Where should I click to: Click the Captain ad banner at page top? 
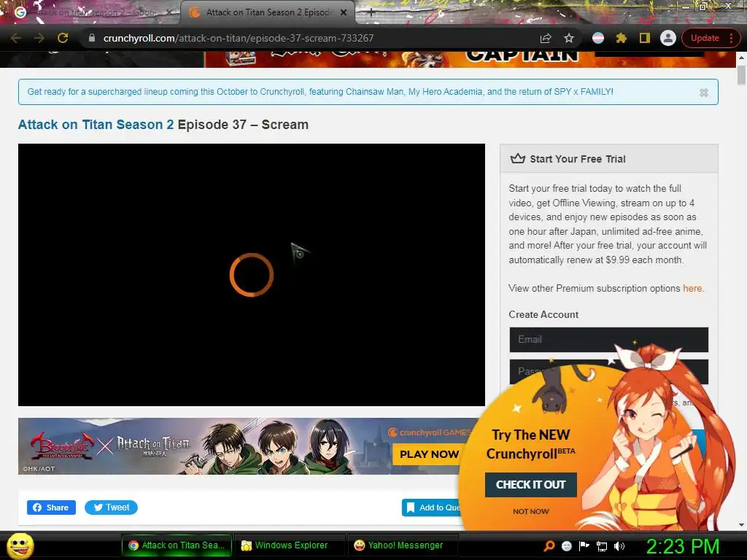click(x=471, y=59)
